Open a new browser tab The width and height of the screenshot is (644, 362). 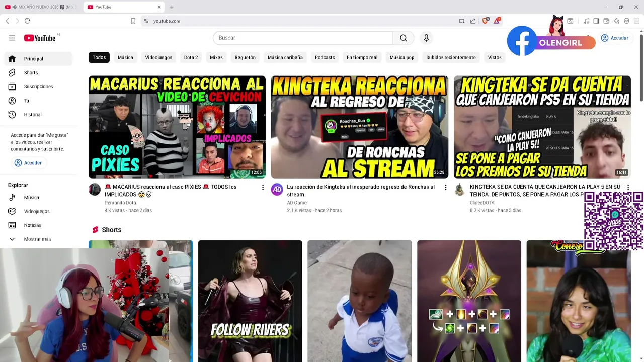[x=172, y=7]
